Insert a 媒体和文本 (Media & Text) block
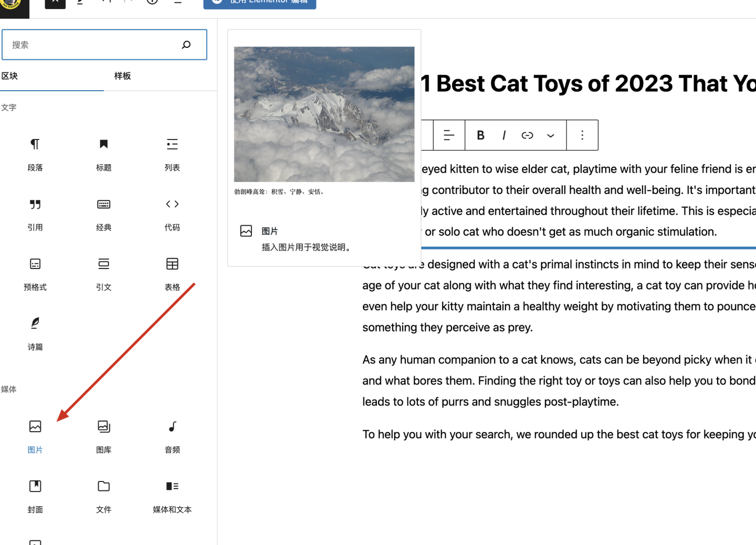This screenshot has width=756, height=545. pos(172,496)
